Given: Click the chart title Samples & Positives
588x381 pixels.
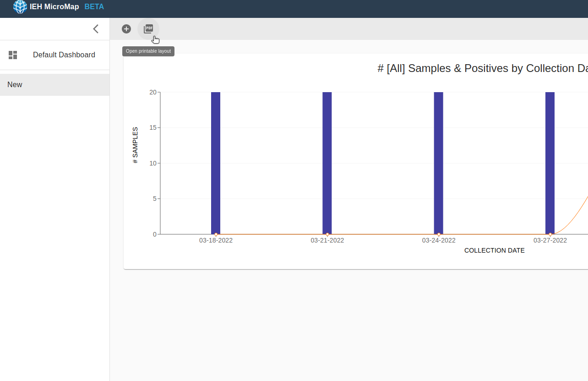Looking at the screenshot, I should click(483, 68).
